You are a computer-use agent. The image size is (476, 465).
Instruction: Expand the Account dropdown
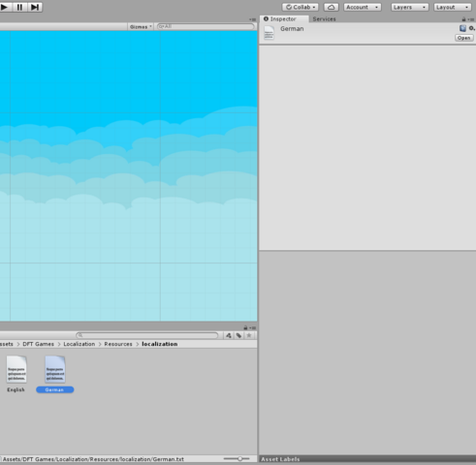click(x=363, y=7)
